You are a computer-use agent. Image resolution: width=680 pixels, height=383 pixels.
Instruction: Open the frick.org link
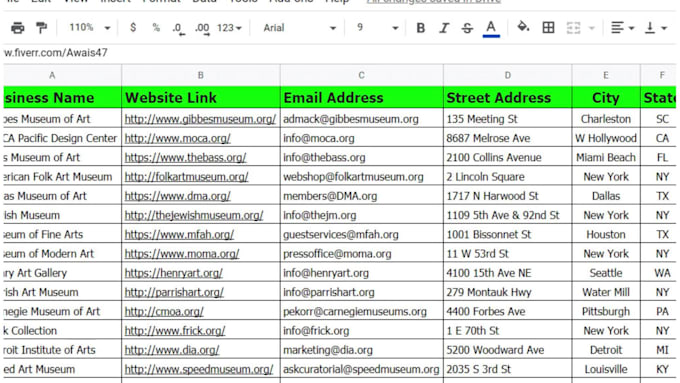175,331
